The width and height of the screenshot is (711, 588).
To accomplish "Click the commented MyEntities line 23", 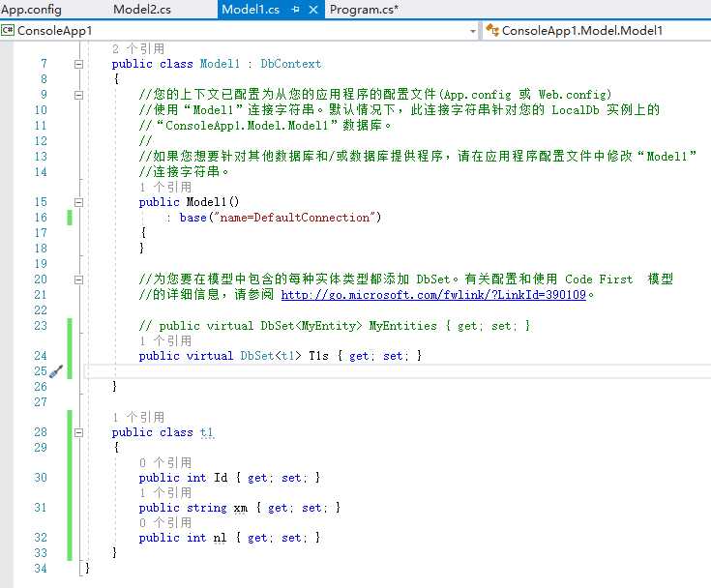I will click(335, 326).
